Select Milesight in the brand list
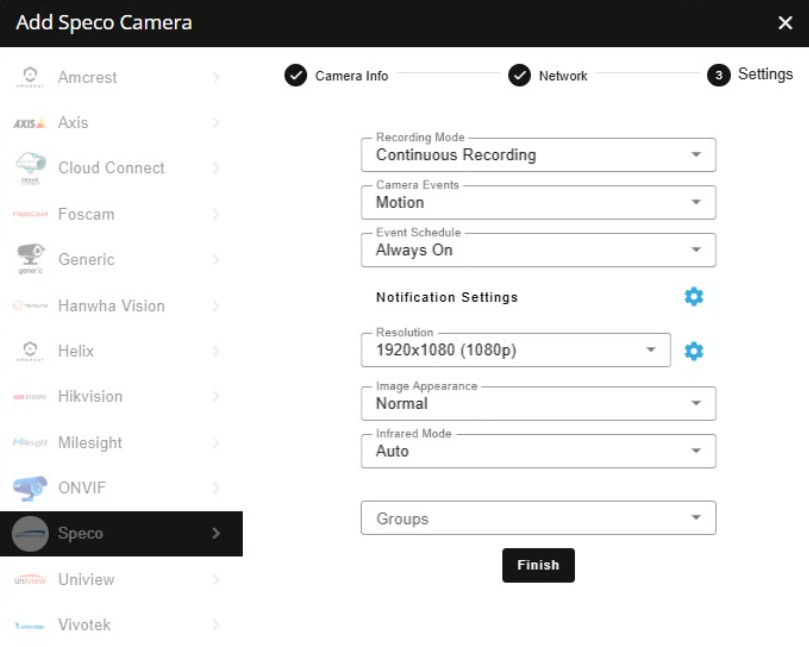The height and width of the screenshot is (647, 809). [x=121, y=442]
